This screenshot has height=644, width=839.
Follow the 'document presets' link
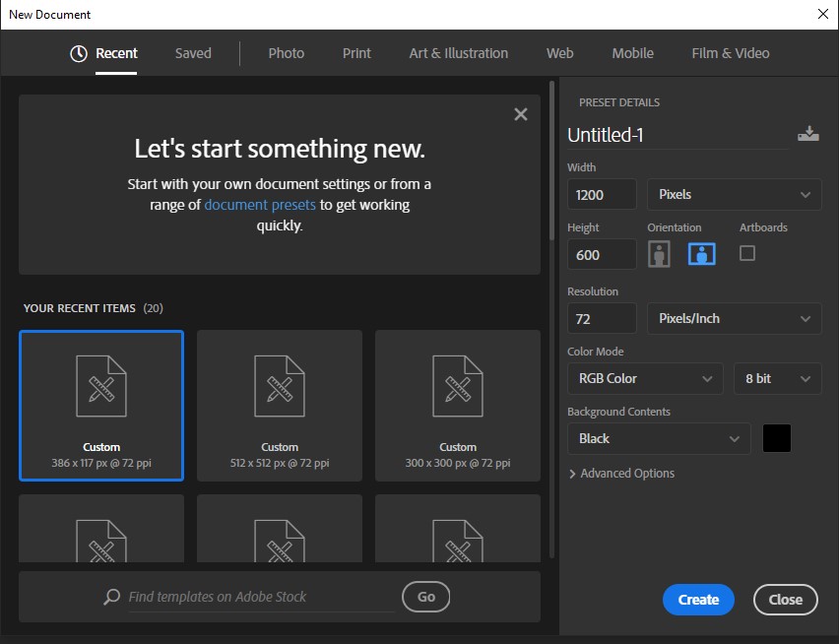pos(260,205)
